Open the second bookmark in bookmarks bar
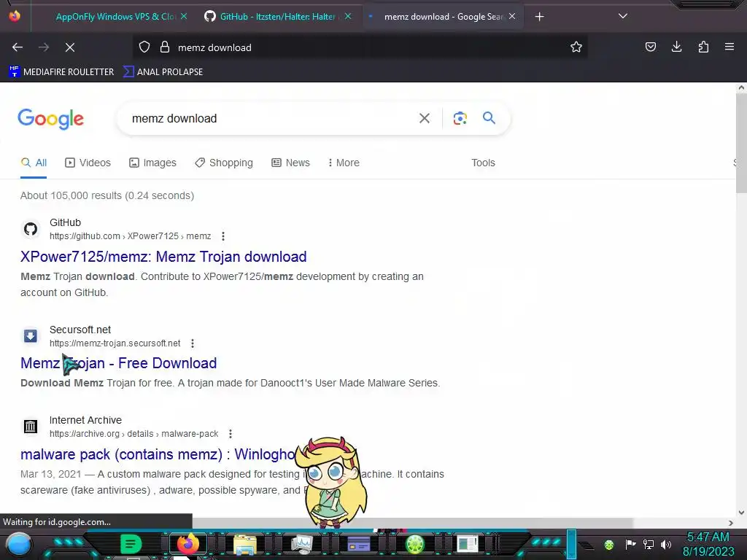Image resolution: width=747 pixels, height=560 pixels. coord(163,72)
